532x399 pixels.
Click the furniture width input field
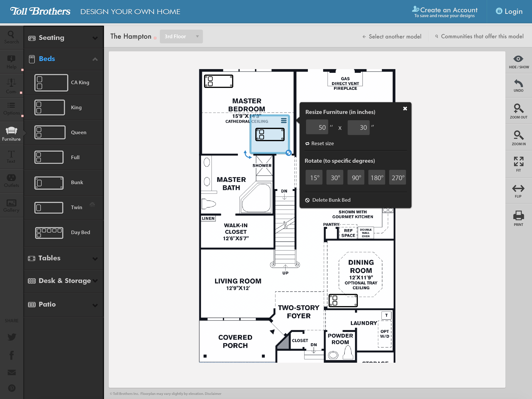[317, 127]
